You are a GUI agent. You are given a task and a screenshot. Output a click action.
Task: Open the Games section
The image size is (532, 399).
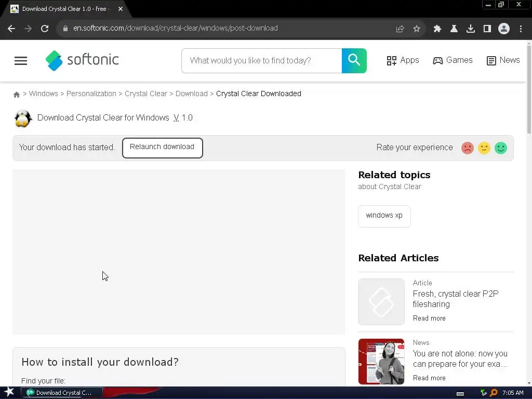coord(453,60)
